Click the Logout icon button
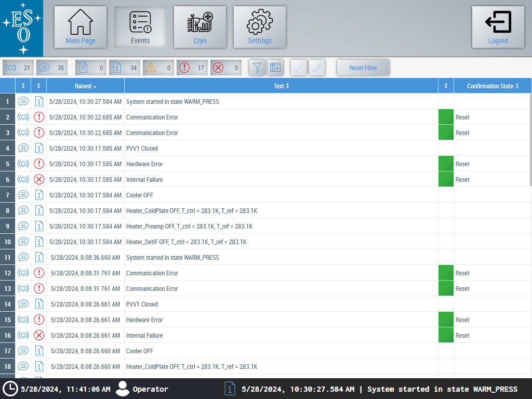This screenshot has width=532, height=399. (498, 27)
